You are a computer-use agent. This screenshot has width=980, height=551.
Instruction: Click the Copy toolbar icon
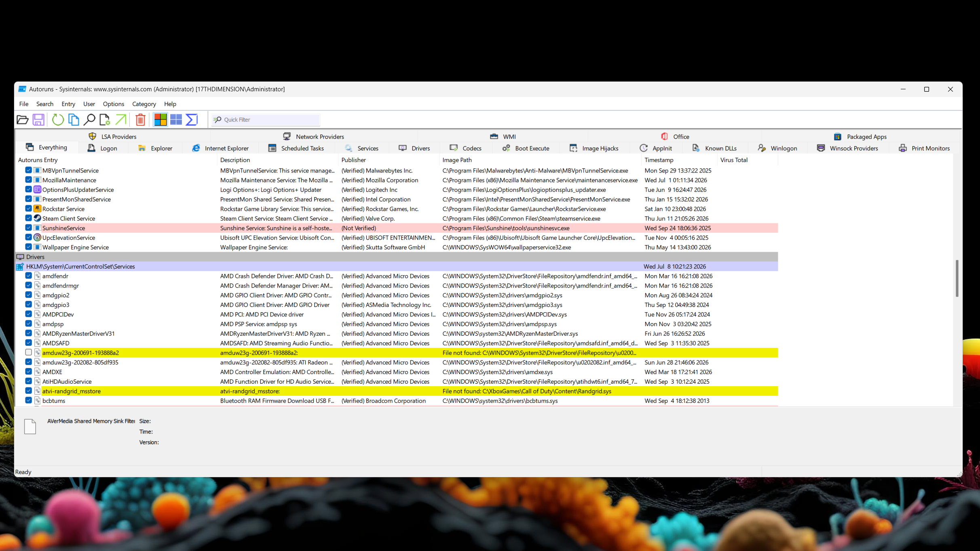point(74,120)
